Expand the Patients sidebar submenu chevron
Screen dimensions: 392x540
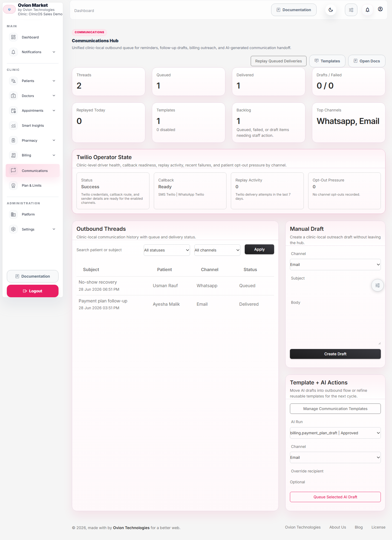coord(54,81)
